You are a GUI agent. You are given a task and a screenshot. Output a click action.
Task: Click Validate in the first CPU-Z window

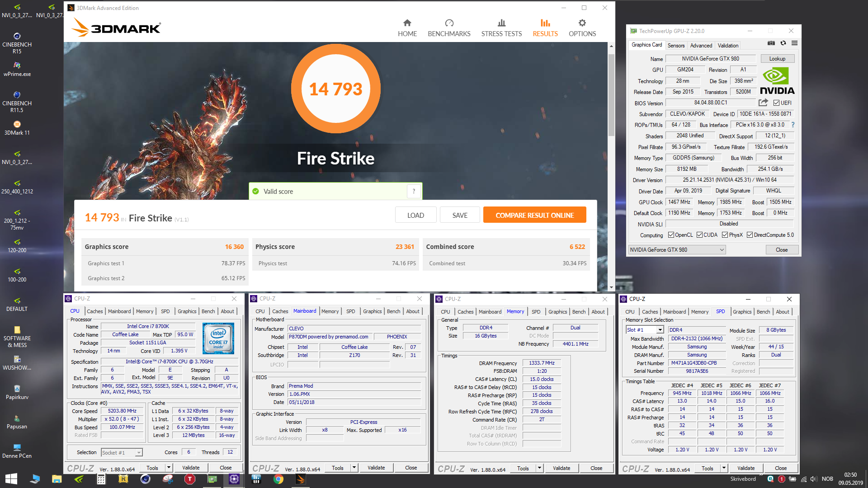tap(191, 468)
